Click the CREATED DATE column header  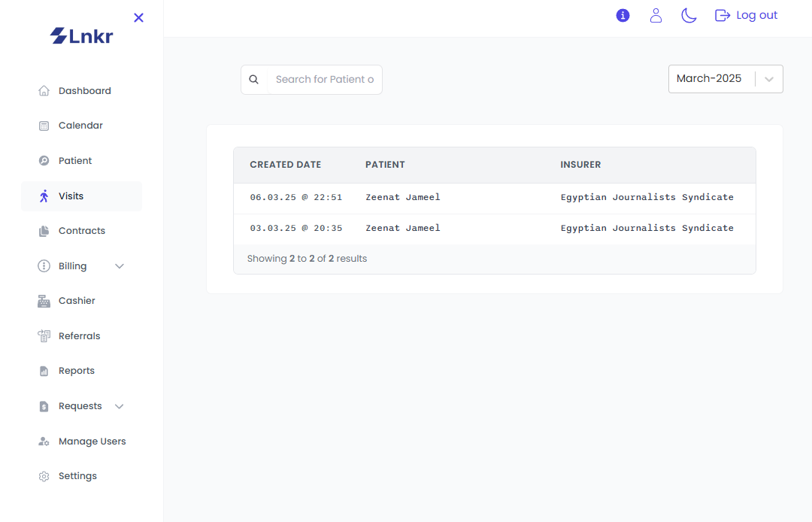(286, 165)
